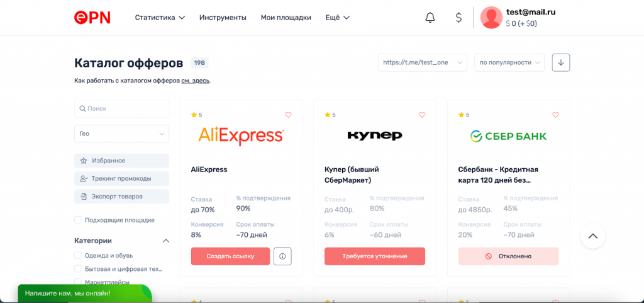Open Экспорт товаров
The image size is (644, 303).
coord(121,197)
